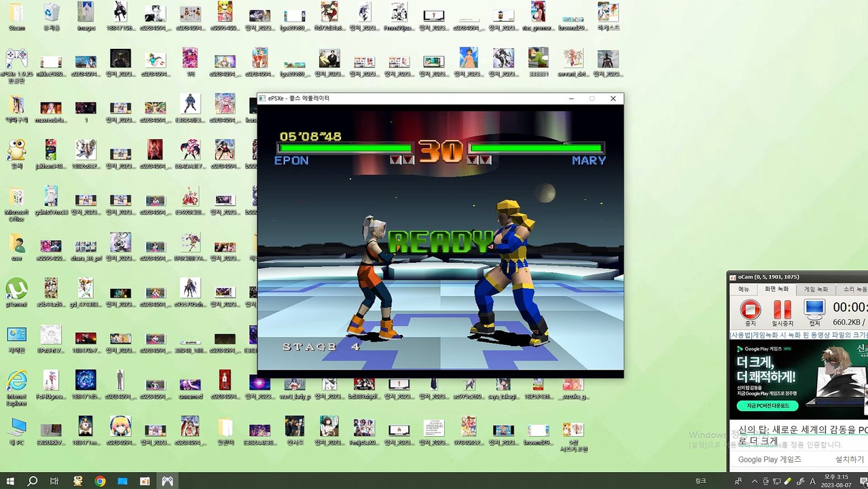Open the Steam folder on desktop
The height and width of the screenshot is (489, 868).
pos(16,16)
